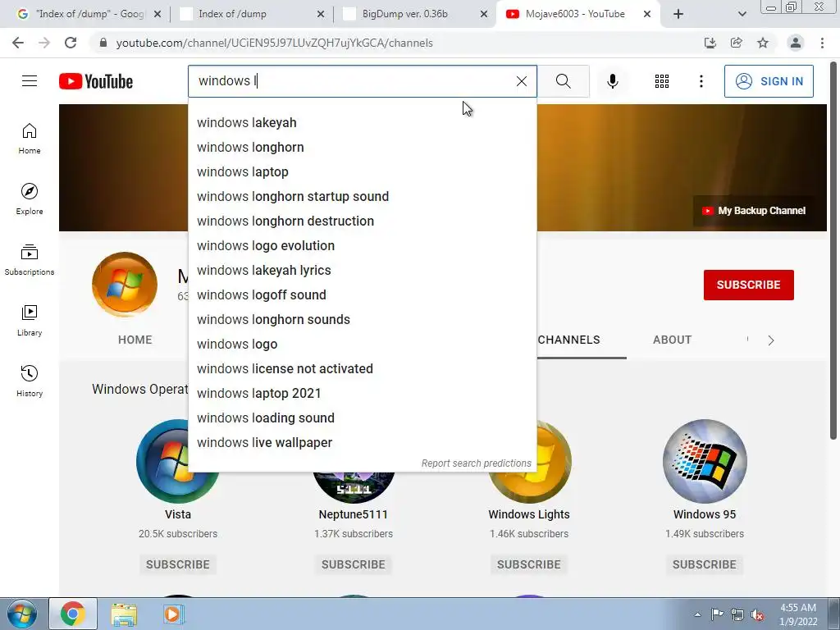This screenshot has height=630, width=840.
Task: Open History in the sidebar
Action: tap(30, 381)
